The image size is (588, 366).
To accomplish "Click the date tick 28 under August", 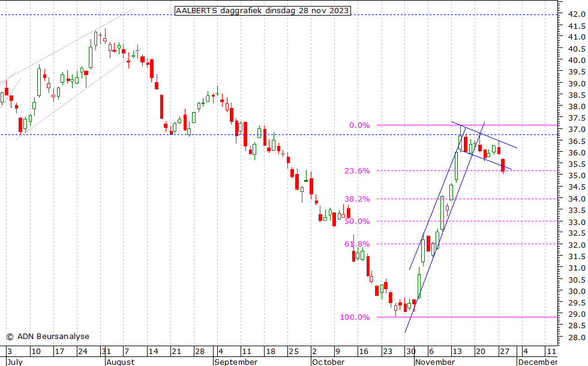I will [200, 352].
